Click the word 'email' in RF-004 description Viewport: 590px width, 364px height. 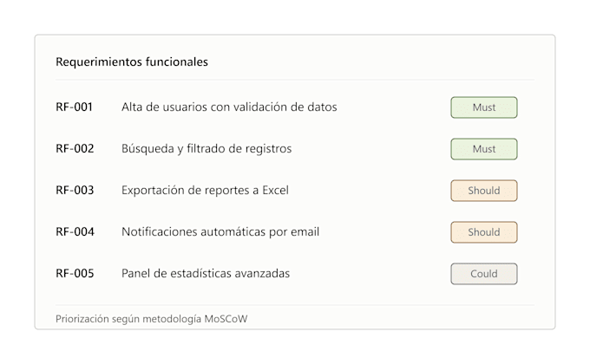[x=305, y=231]
